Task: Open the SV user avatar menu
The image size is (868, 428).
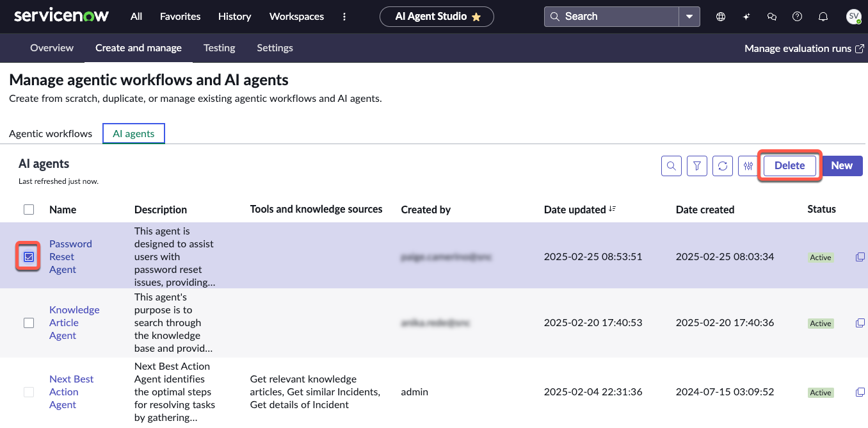Action: point(853,17)
